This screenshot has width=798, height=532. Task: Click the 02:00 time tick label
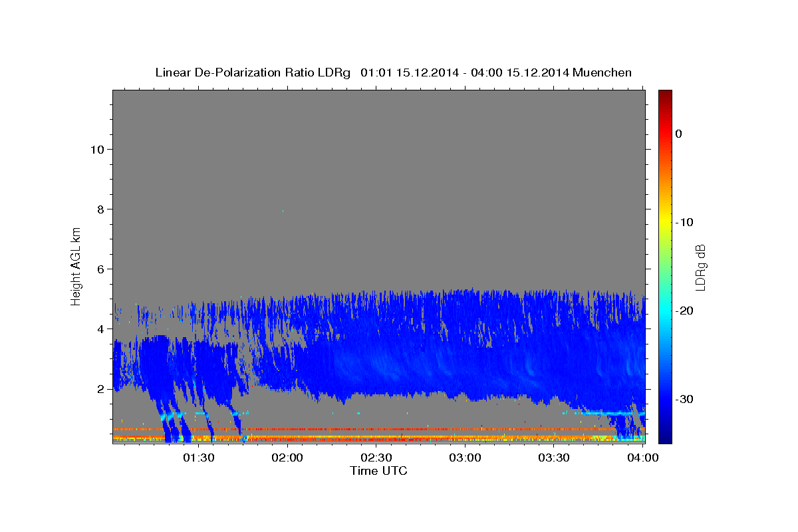pyautogui.click(x=288, y=458)
